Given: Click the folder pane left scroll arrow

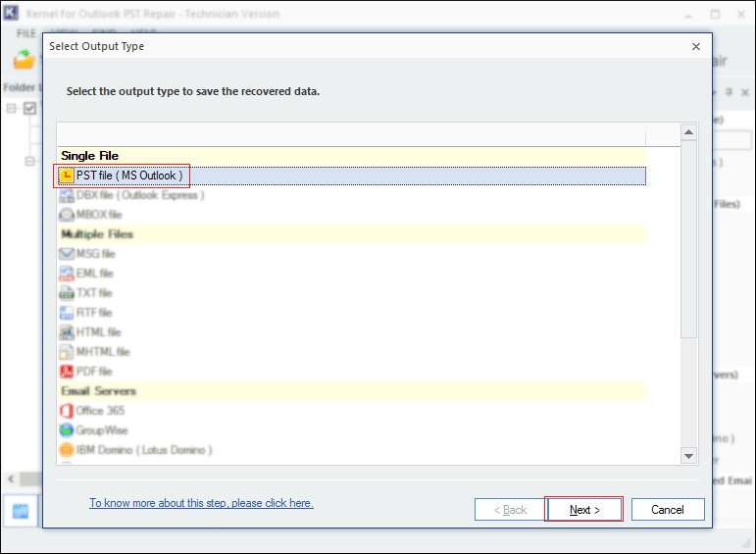Looking at the screenshot, I should 11,478.
